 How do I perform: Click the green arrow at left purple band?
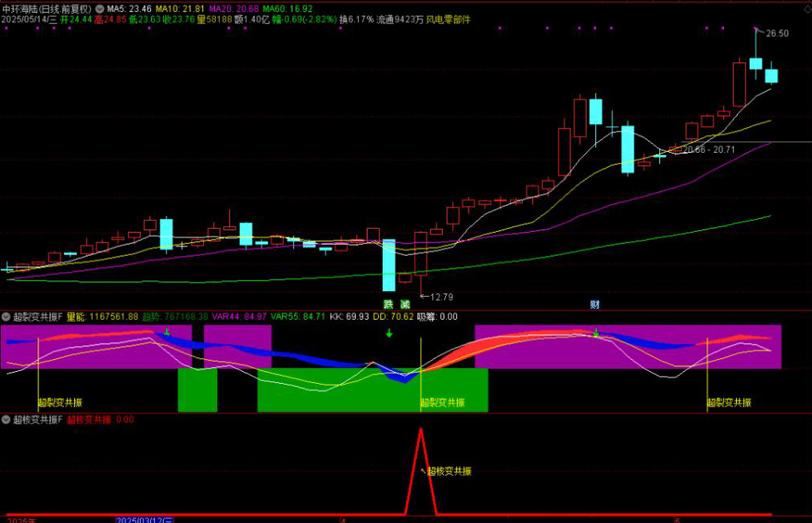[x=166, y=332]
